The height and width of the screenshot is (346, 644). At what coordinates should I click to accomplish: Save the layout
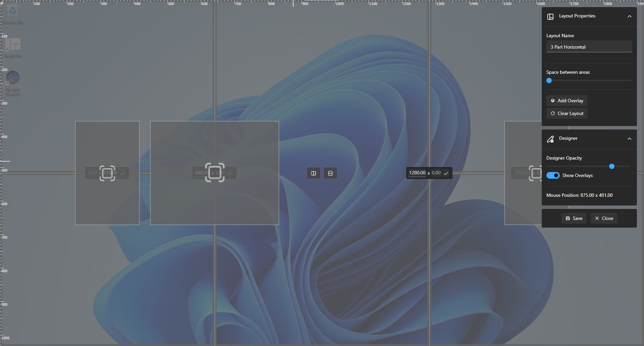pyautogui.click(x=574, y=218)
